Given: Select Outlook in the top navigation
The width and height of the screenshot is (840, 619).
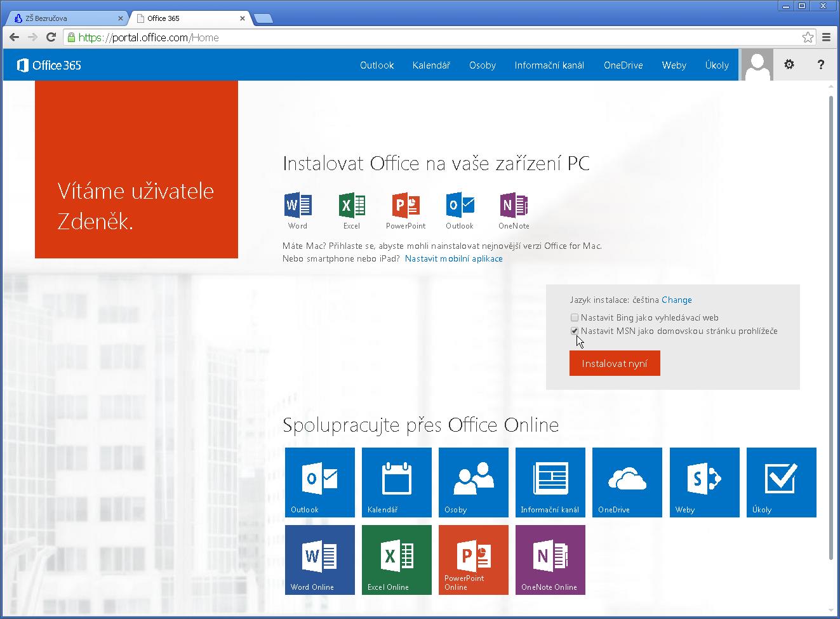Looking at the screenshot, I should pyautogui.click(x=377, y=65).
